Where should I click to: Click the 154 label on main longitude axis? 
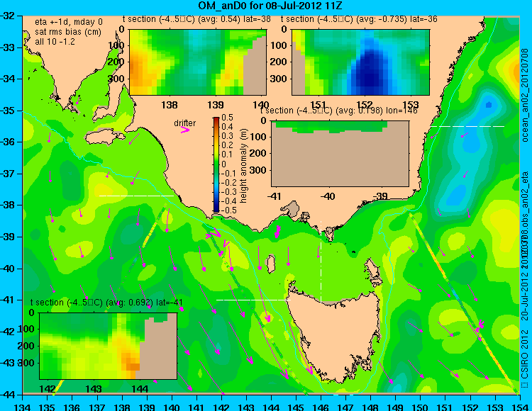coord(520,406)
